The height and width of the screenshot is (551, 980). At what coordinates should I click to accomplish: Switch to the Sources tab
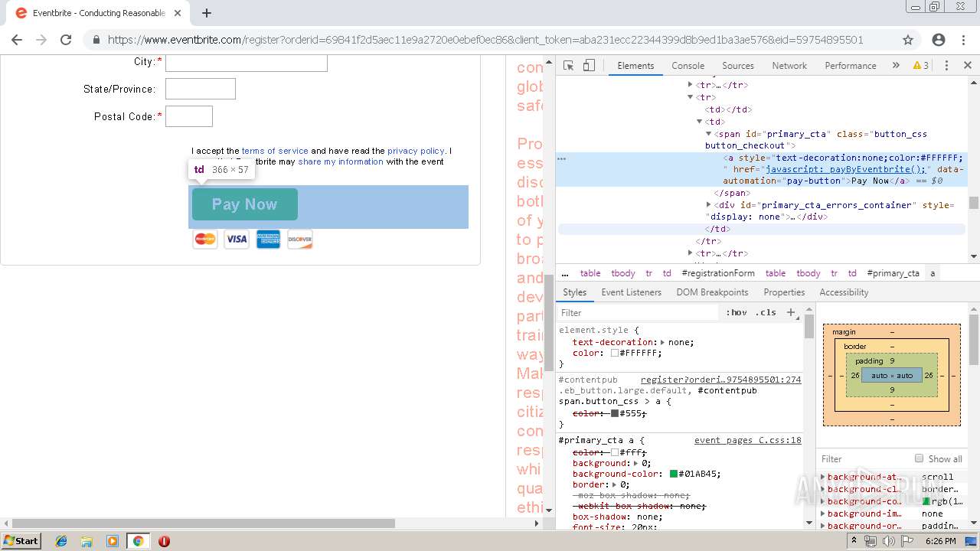[x=738, y=66]
